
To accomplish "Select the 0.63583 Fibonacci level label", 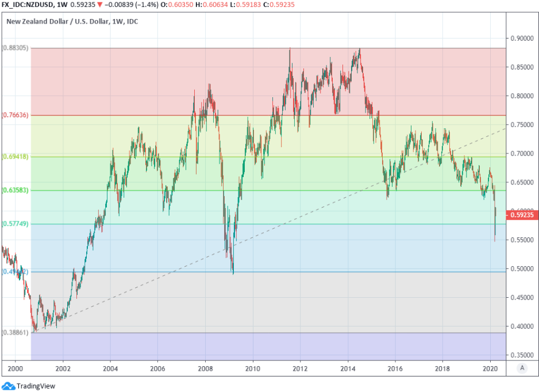I will point(16,190).
